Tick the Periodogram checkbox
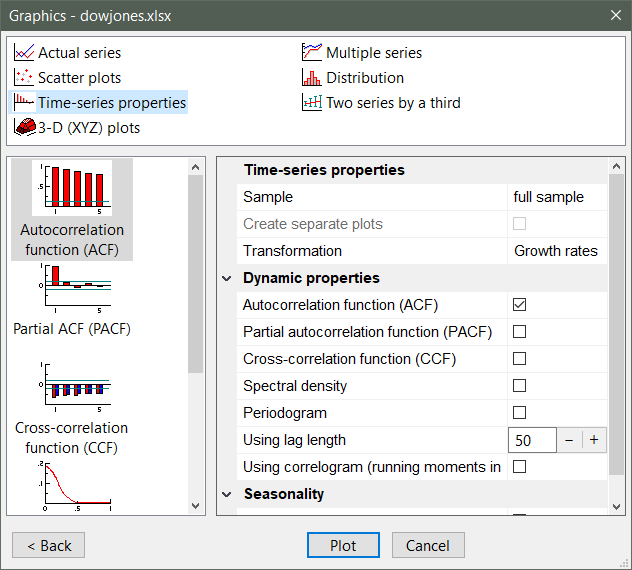This screenshot has height=570, width=632. click(519, 413)
